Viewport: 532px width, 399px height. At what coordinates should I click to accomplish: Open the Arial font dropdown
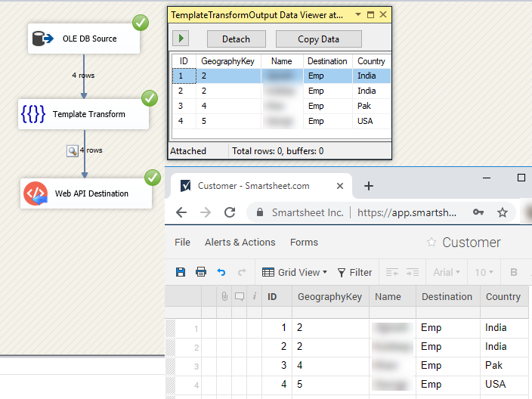tap(447, 272)
